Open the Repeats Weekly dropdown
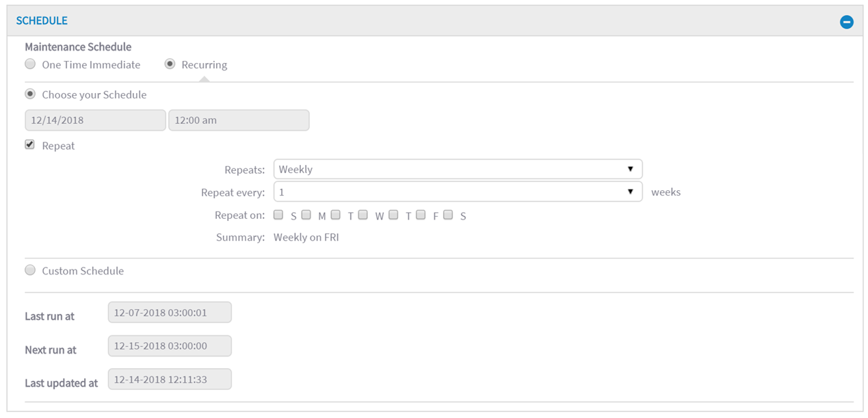The image size is (868, 418). click(x=458, y=169)
